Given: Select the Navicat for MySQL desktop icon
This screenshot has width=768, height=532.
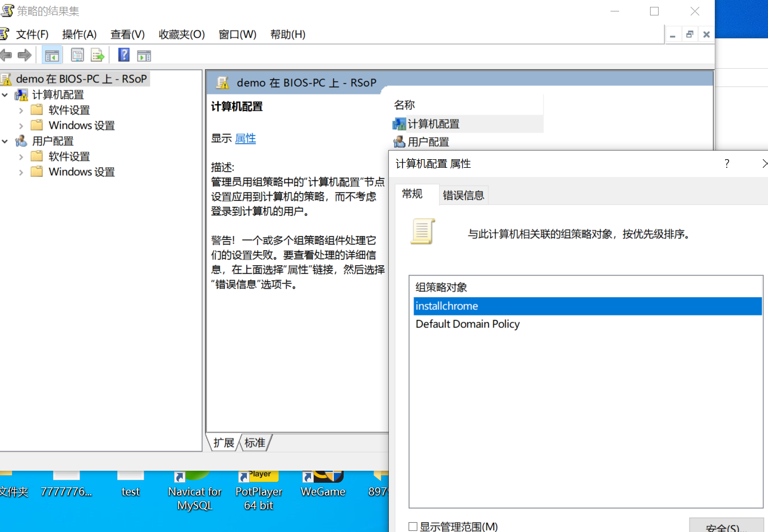Looking at the screenshot, I should click(x=195, y=491).
